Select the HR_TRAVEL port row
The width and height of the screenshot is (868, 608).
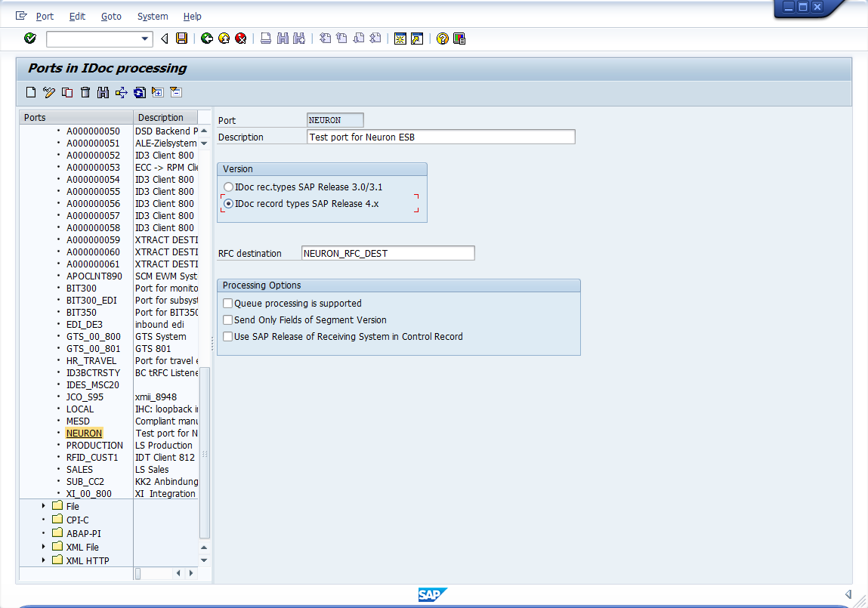click(91, 361)
